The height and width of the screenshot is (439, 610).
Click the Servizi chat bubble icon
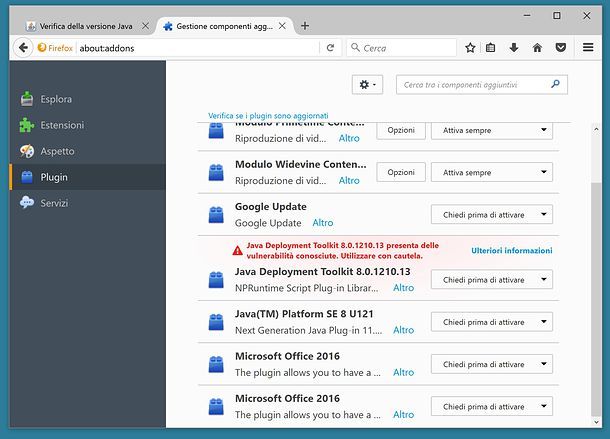(x=27, y=203)
